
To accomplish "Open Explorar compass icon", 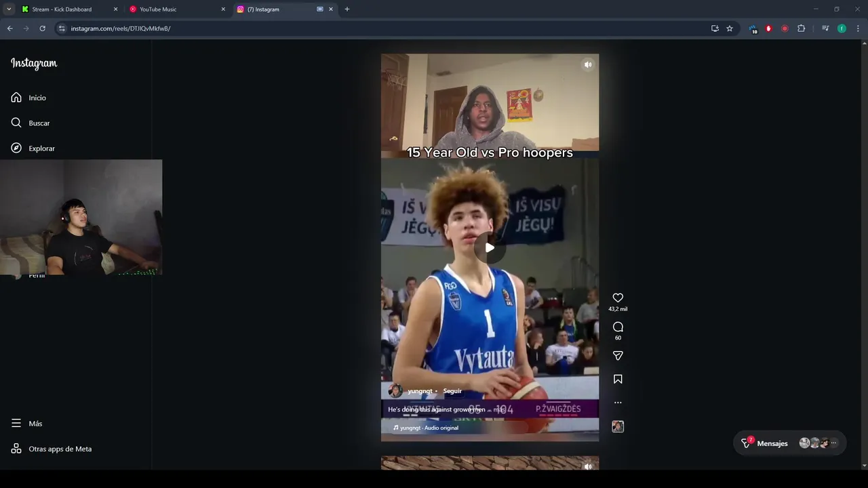I will click(x=16, y=148).
